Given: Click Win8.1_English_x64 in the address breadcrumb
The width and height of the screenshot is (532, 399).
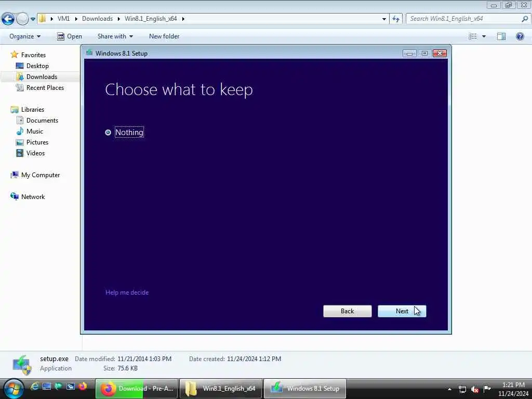Looking at the screenshot, I should coord(151,19).
